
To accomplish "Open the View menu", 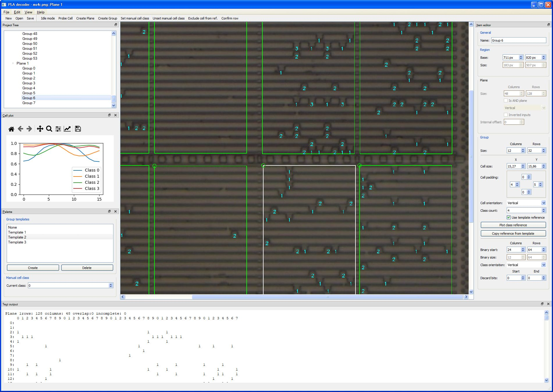I will (x=29, y=12).
